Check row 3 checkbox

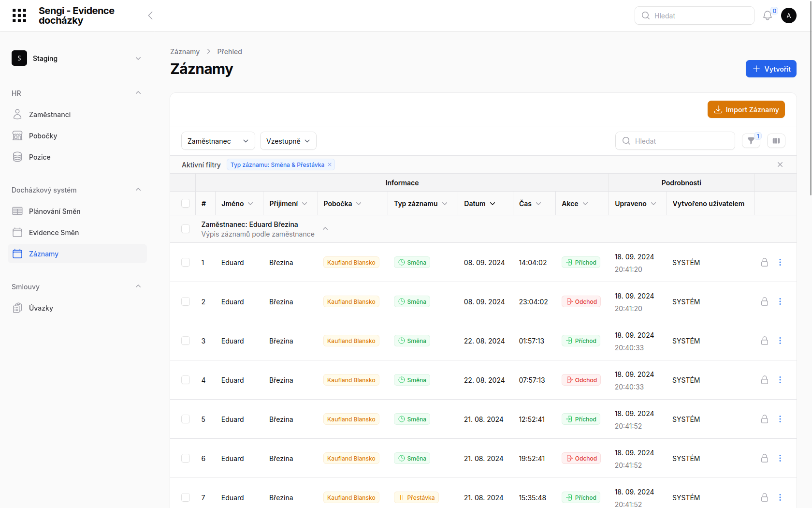[x=186, y=341]
